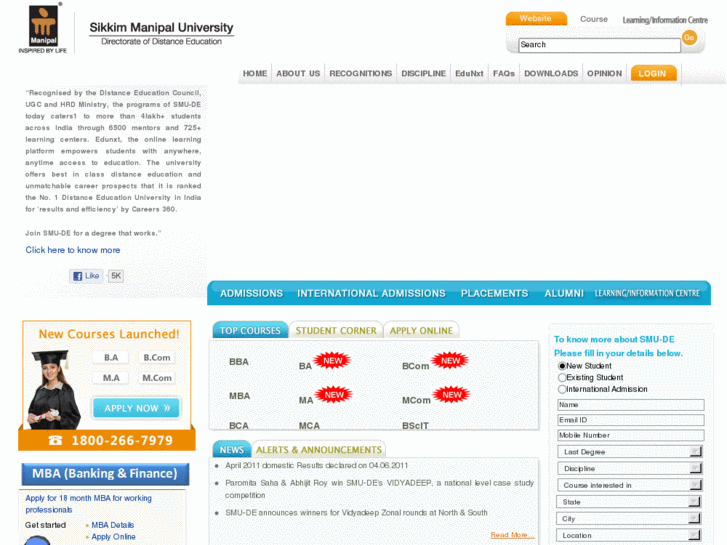The height and width of the screenshot is (545, 727).
Task: Open the MBA course link
Action: [x=239, y=396]
